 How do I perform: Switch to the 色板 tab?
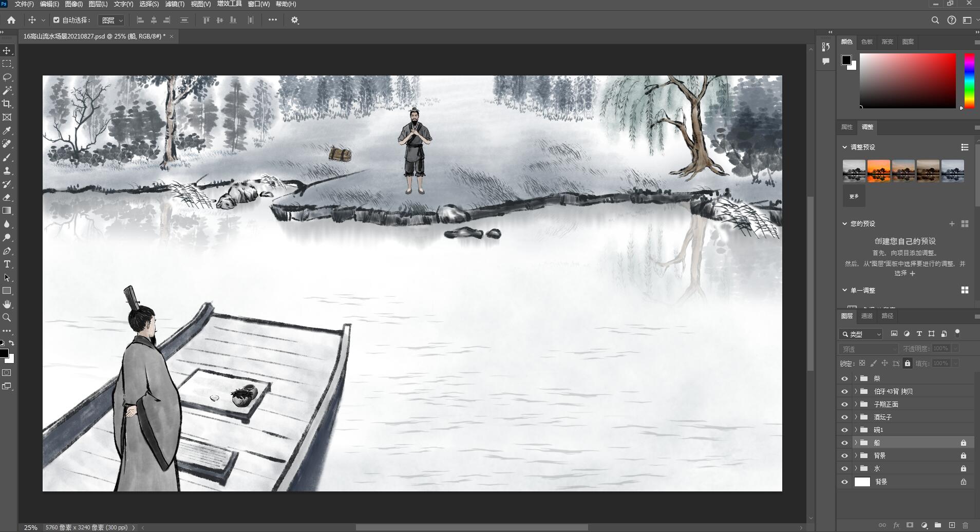867,42
